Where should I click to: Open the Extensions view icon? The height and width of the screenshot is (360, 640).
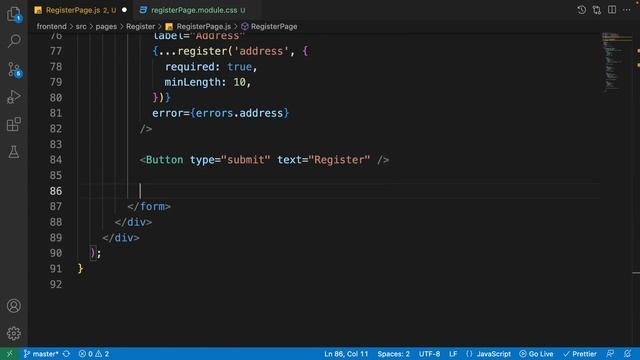tap(14, 124)
